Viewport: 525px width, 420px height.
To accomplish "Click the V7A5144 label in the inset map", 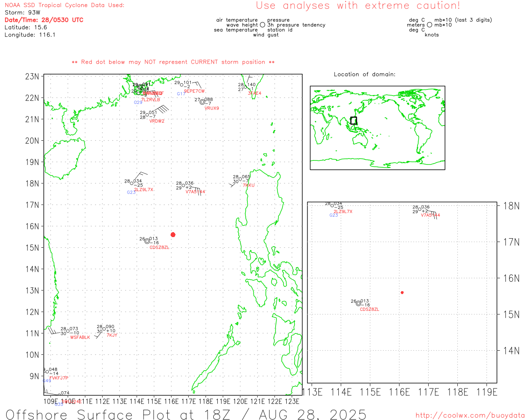I will pos(431,215).
